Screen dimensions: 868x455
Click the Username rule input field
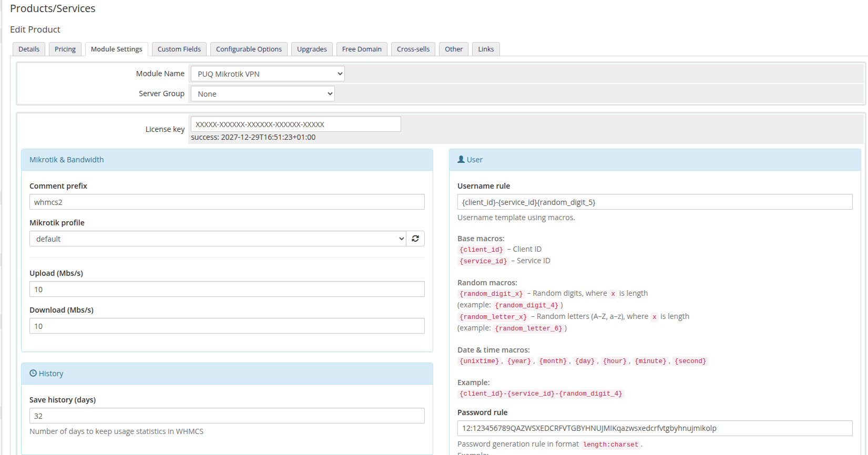click(x=655, y=202)
